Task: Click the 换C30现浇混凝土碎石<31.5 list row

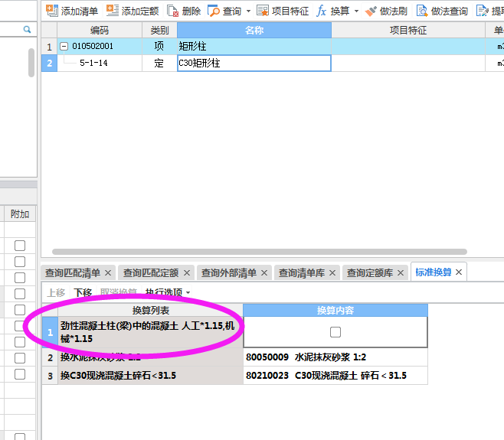Action: click(150, 376)
